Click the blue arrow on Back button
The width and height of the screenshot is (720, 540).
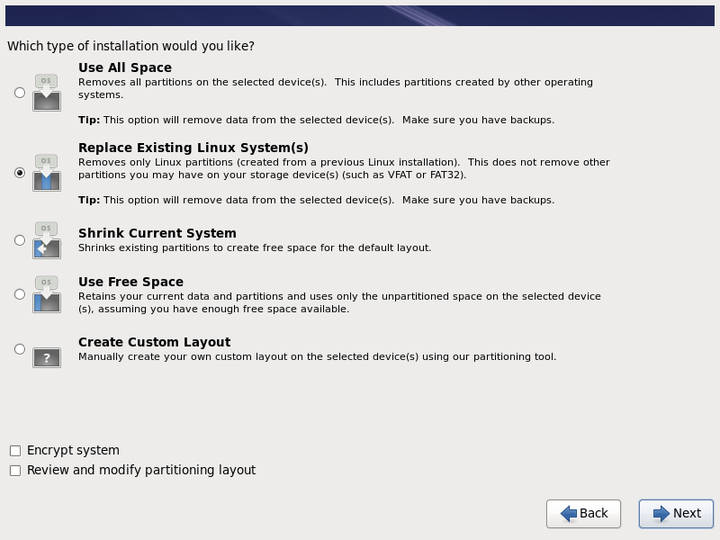point(568,513)
